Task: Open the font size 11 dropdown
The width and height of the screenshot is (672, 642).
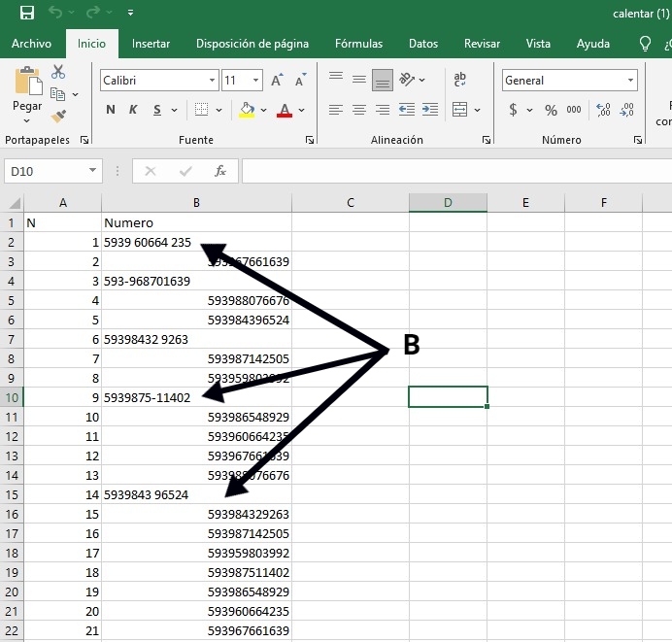Action: click(255, 81)
